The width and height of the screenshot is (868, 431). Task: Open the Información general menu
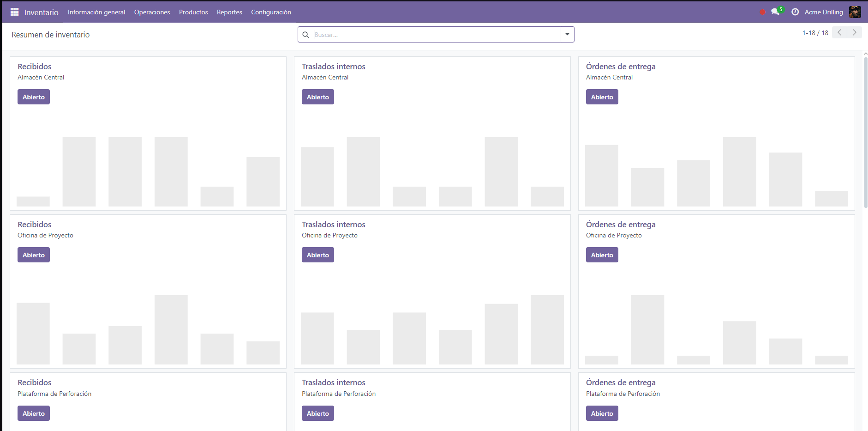(x=96, y=12)
